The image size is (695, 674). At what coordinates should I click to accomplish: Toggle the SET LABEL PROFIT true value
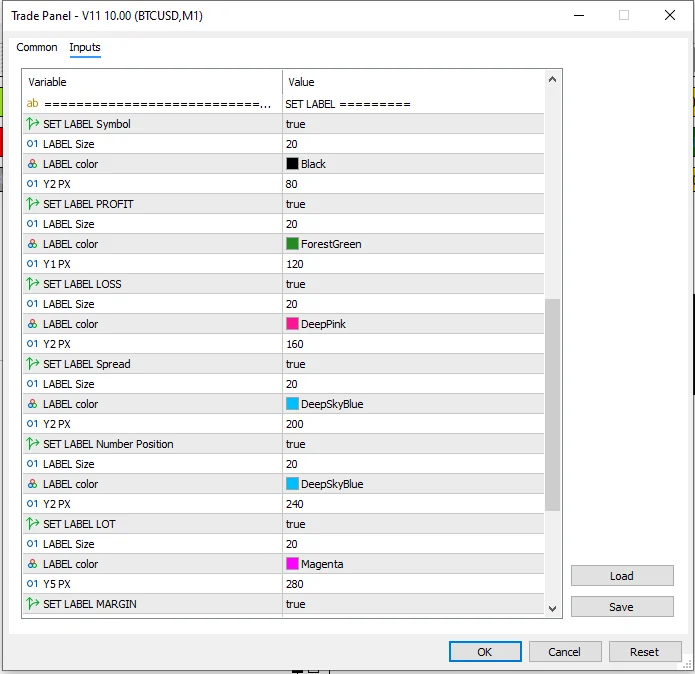click(x=413, y=204)
